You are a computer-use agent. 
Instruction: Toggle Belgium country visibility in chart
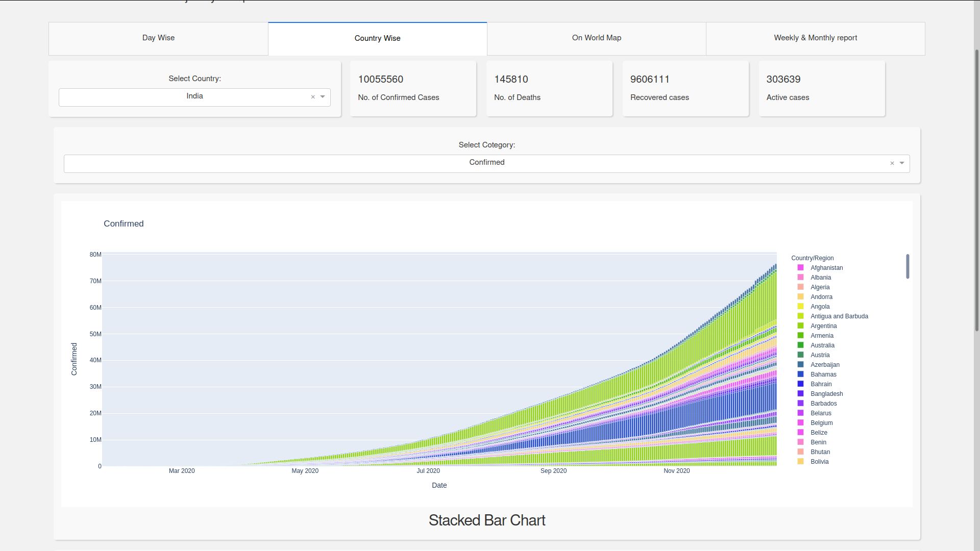pyautogui.click(x=822, y=422)
